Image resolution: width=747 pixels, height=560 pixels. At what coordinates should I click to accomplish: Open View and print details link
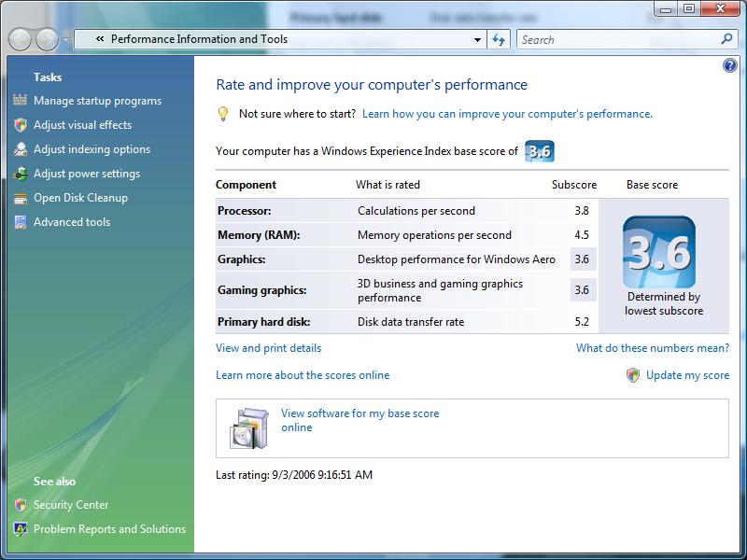coord(268,348)
